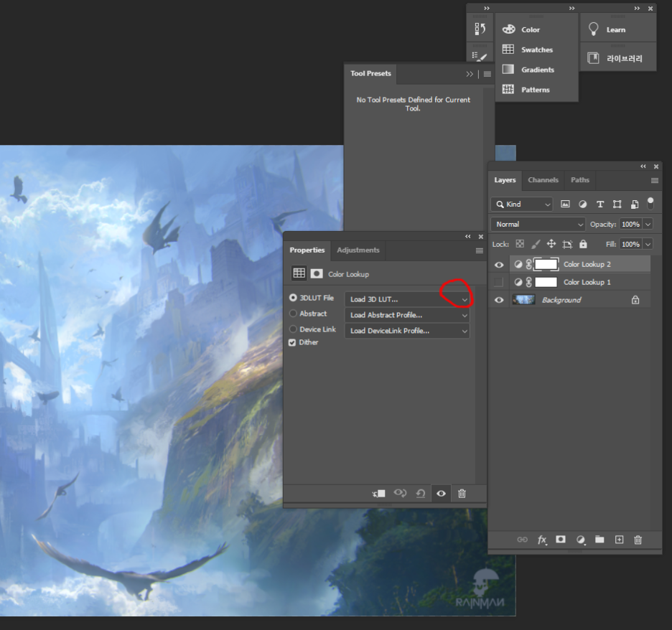Collapse the Layers panel double arrows

point(643,166)
